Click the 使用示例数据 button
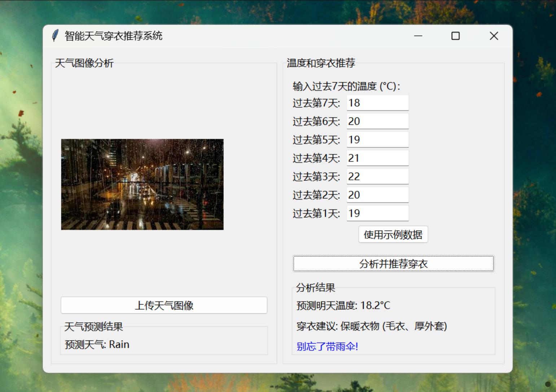 393,235
